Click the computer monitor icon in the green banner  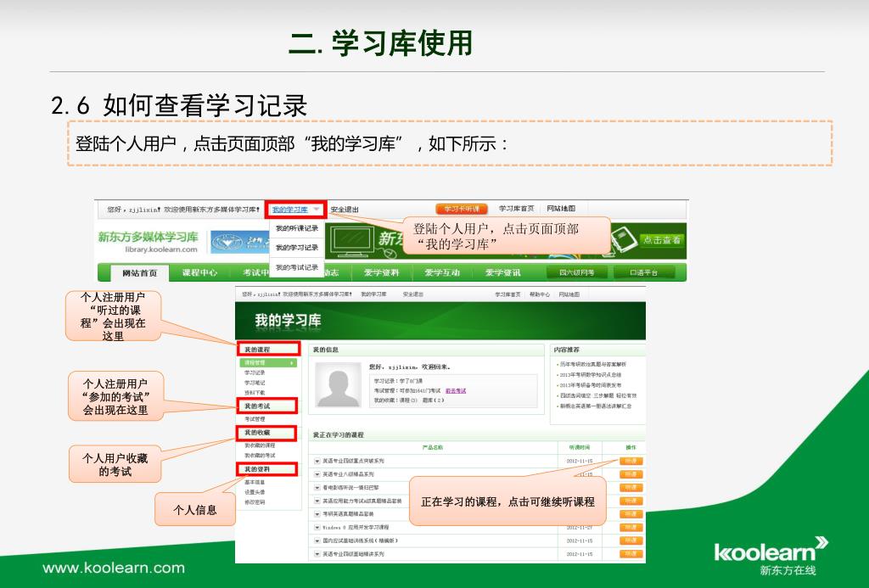pyautogui.click(x=352, y=241)
